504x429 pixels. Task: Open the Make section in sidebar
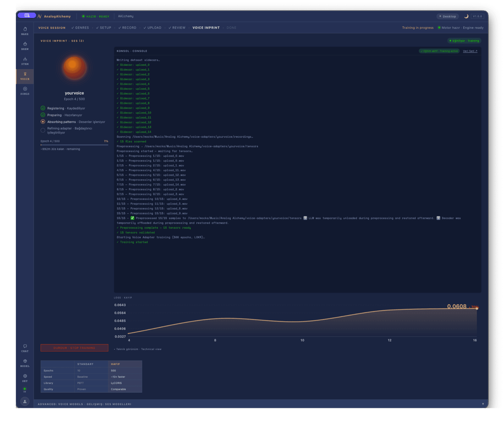(x=25, y=31)
